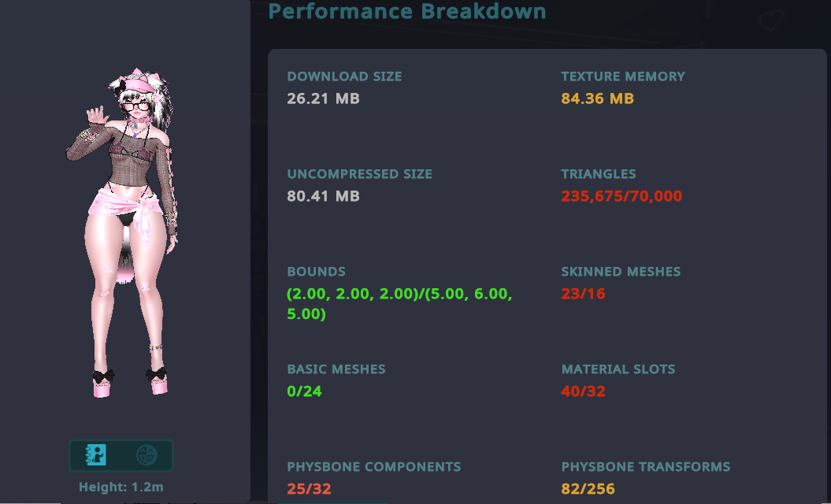Click the Performance Breakdown heading
Image resolution: width=831 pixels, height=504 pixels.
click(407, 12)
